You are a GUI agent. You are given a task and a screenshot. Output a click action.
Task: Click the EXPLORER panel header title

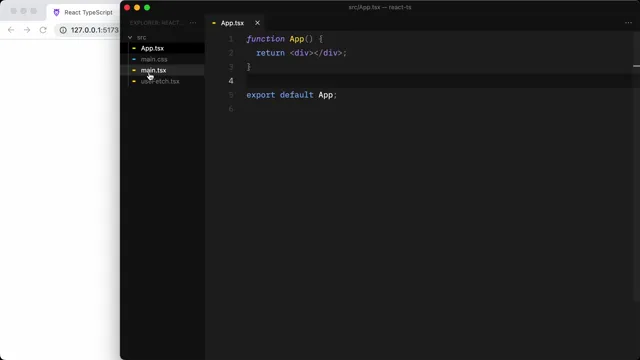156,23
